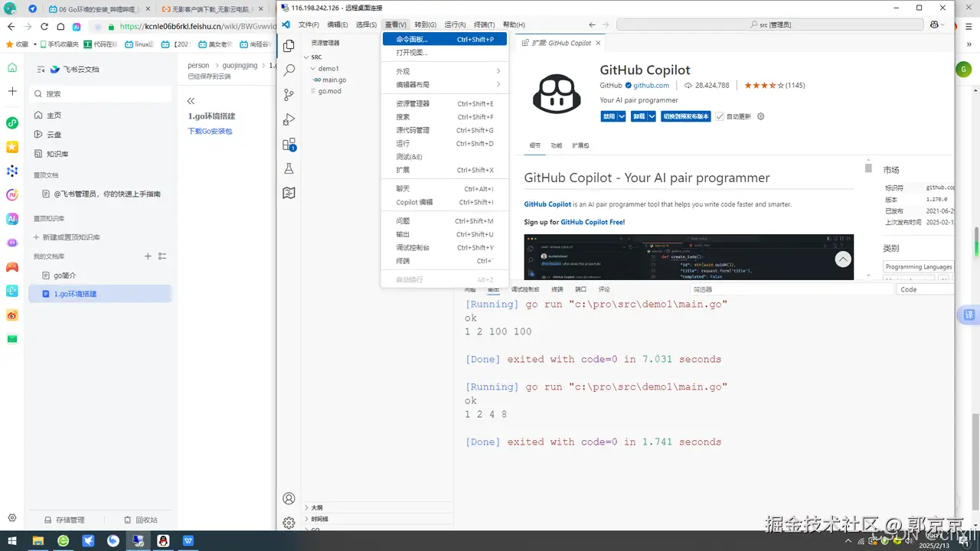The height and width of the screenshot is (551, 980).
Task: Go back with the VS Code navigation arrow
Action: coord(593,24)
